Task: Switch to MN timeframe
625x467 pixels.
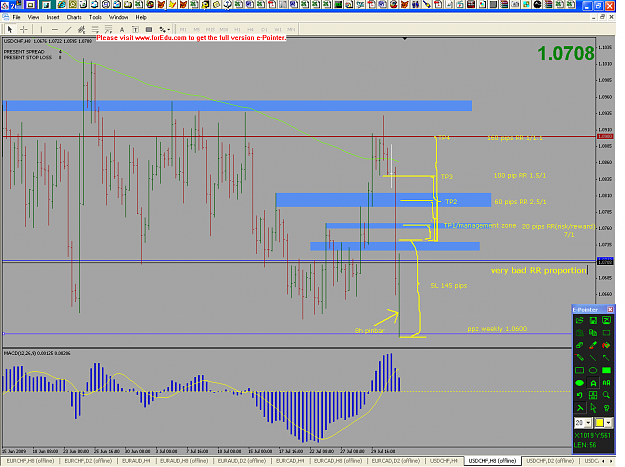Action: pyautogui.click(x=291, y=29)
